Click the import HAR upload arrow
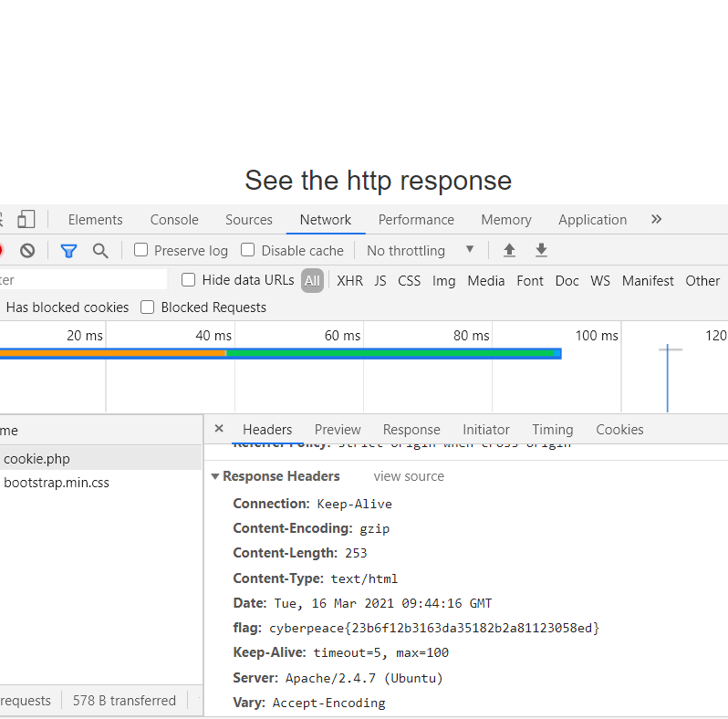This screenshot has width=728, height=719. (509, 250)
